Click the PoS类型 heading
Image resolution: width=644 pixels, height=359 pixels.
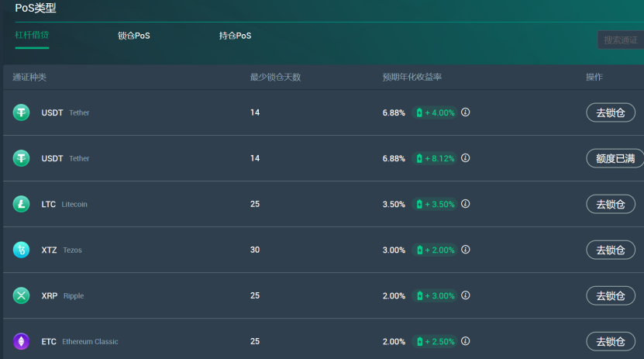pos(36,9)
